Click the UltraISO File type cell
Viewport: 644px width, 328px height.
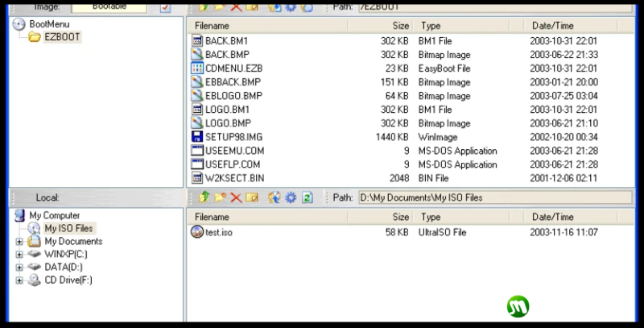click(x=442, y=232)
